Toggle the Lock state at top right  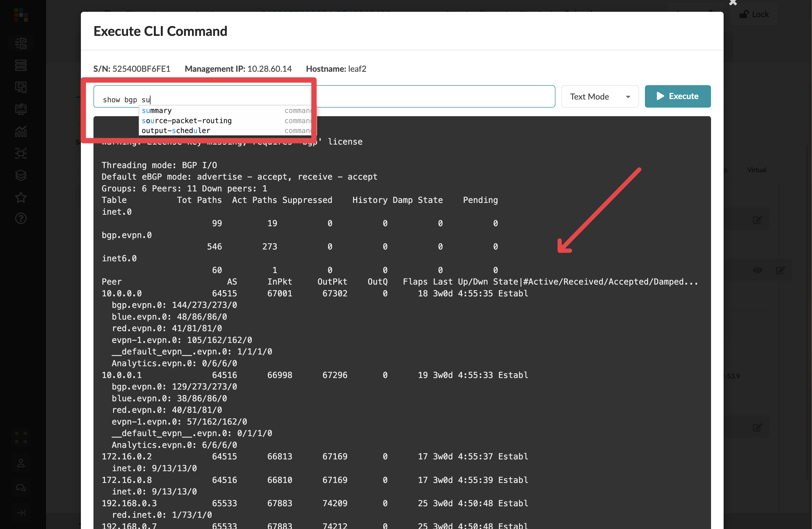point(755,14)
